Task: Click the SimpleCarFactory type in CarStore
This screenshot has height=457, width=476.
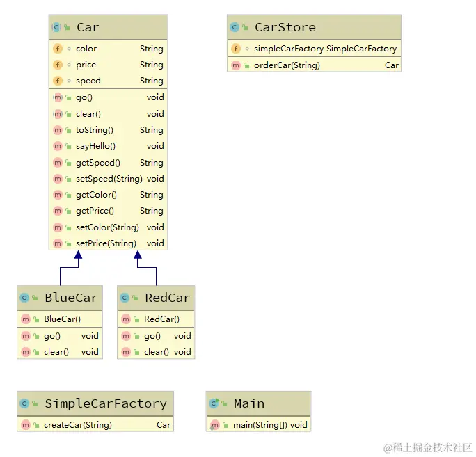Action: tap(362, 49)
